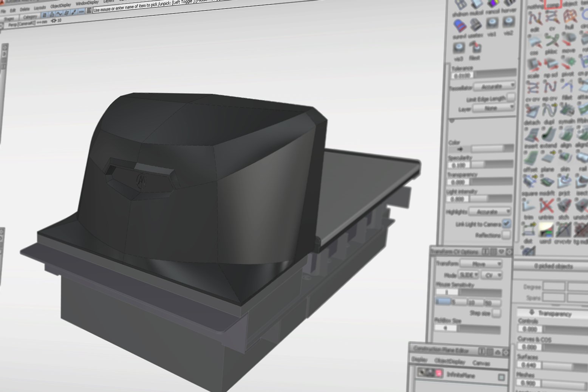Click the '10' mouse sensitivity preset button

tap(475, 302)
